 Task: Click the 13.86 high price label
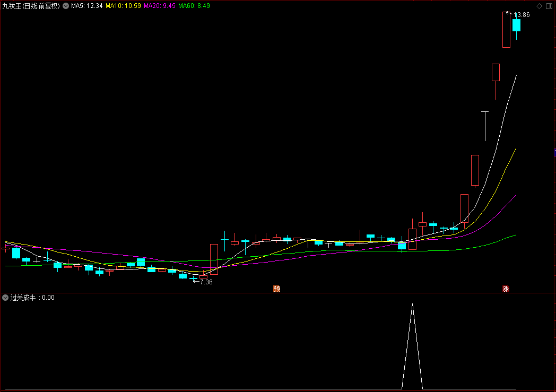pyautogui.click(x=522, y=15)
